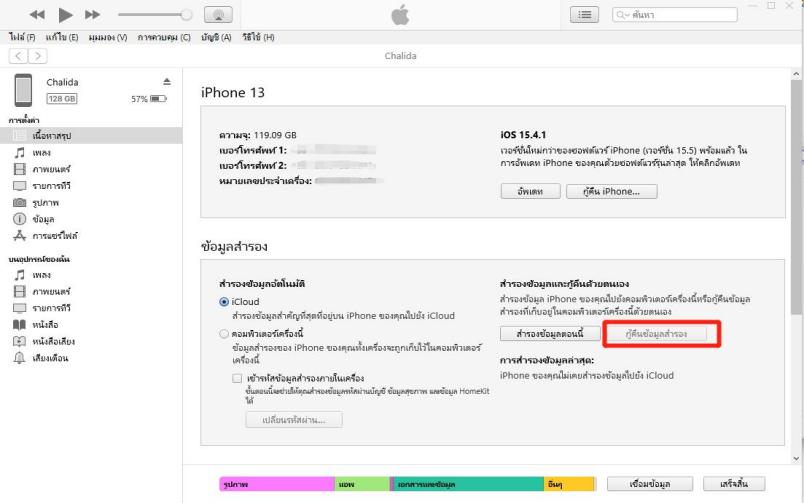Enable the เข้ารหัสข้อมูลสำรองภายในเครื่อง checkbox
804x503 pixels.
coord(237,379)
